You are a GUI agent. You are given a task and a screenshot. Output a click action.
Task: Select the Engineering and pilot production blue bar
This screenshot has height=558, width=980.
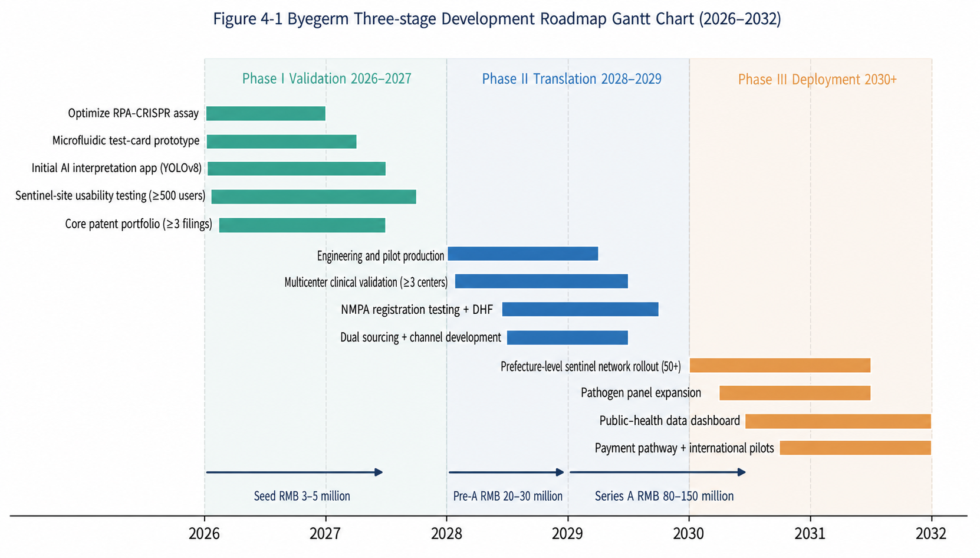pos(523,254)
